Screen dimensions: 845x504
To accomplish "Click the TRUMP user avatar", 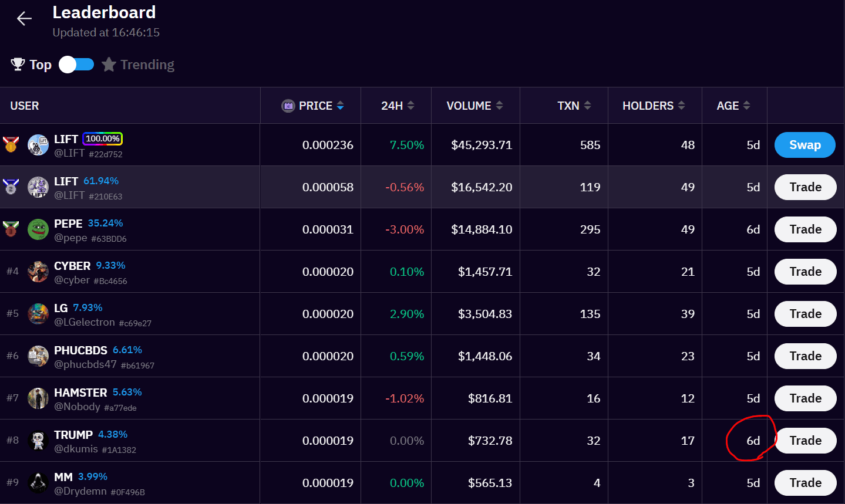I will (x=38, y=441).
